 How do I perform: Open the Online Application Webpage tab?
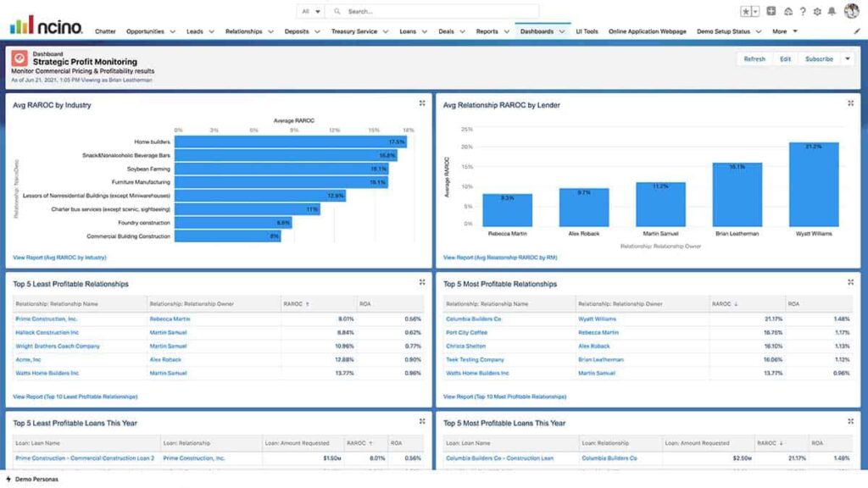tap(647, 31)
